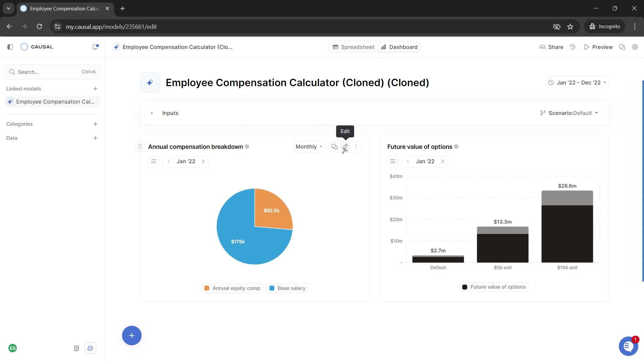Screen dimensions: 644x362
Task: Click Data heading in sidebar
Action: pyautogui.click(x=12, y=138)
